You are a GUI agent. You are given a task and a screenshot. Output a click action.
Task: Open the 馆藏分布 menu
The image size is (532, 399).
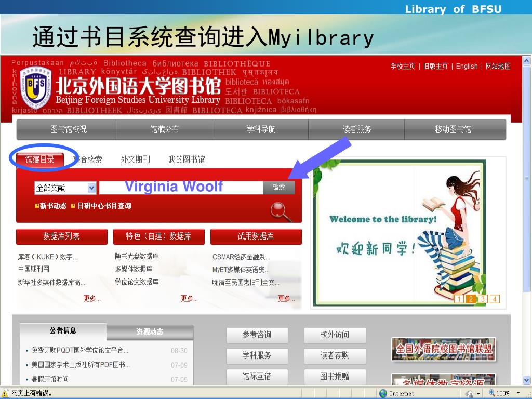[x=165, y=129]
